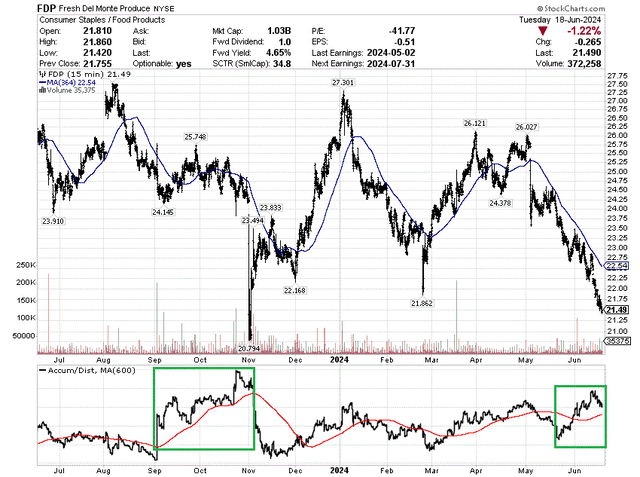Image resolution: width=640 pixels, height=477 pixels.
Task: Click the 2024 label on main chart axis
Action: coord(340,360)
